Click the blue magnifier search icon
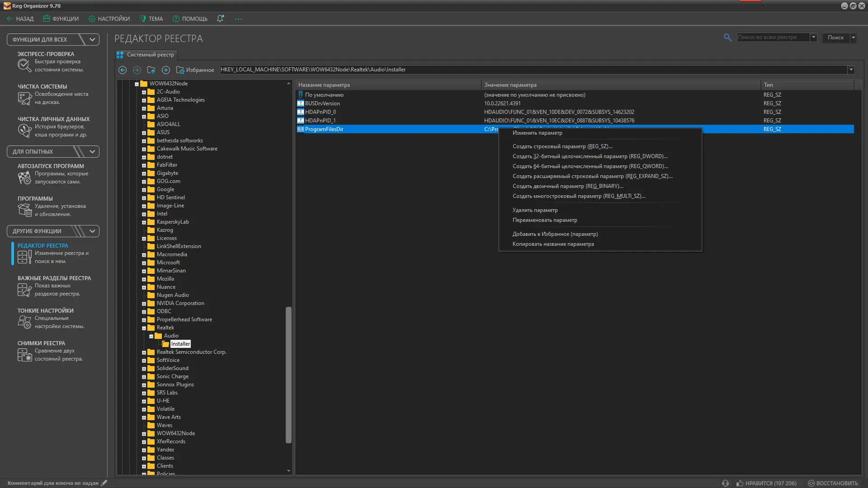Viewport: 868px width, 488px height. pos(727,38)
